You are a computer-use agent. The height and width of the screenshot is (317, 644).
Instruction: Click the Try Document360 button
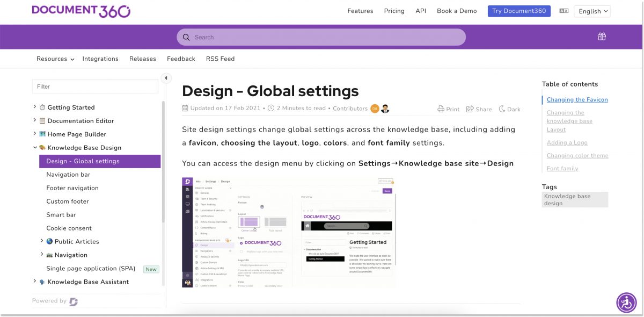[x=519, y=11]
